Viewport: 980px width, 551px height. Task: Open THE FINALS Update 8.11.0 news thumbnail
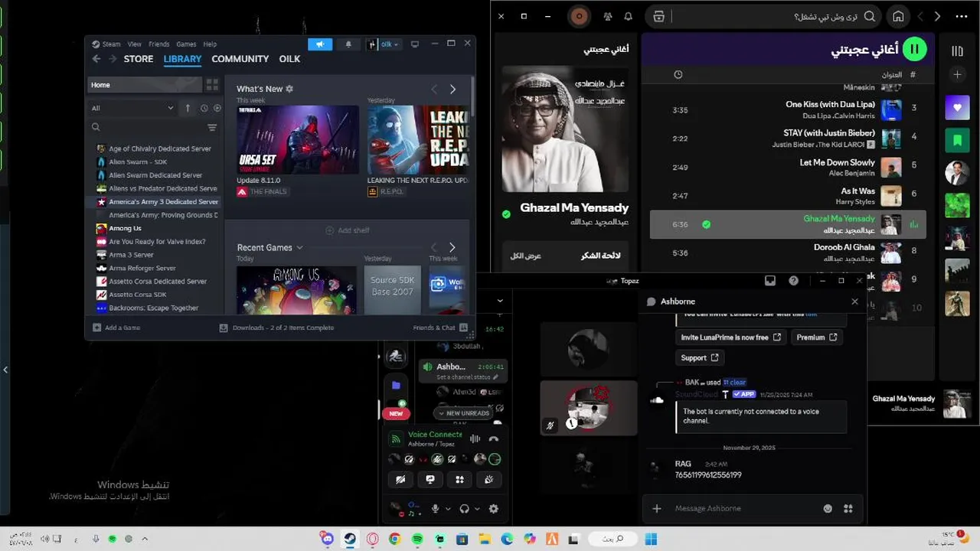tap(297, 140)
